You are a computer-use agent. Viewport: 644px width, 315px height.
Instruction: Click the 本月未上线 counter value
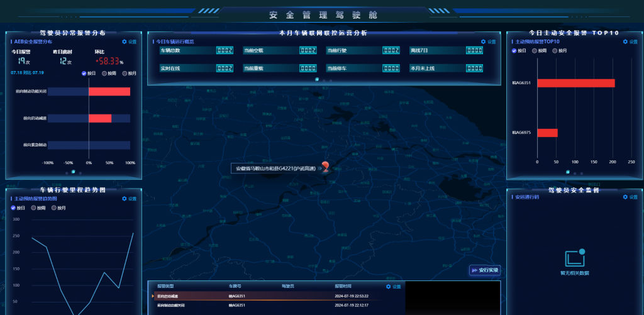(x=474, y=68)
